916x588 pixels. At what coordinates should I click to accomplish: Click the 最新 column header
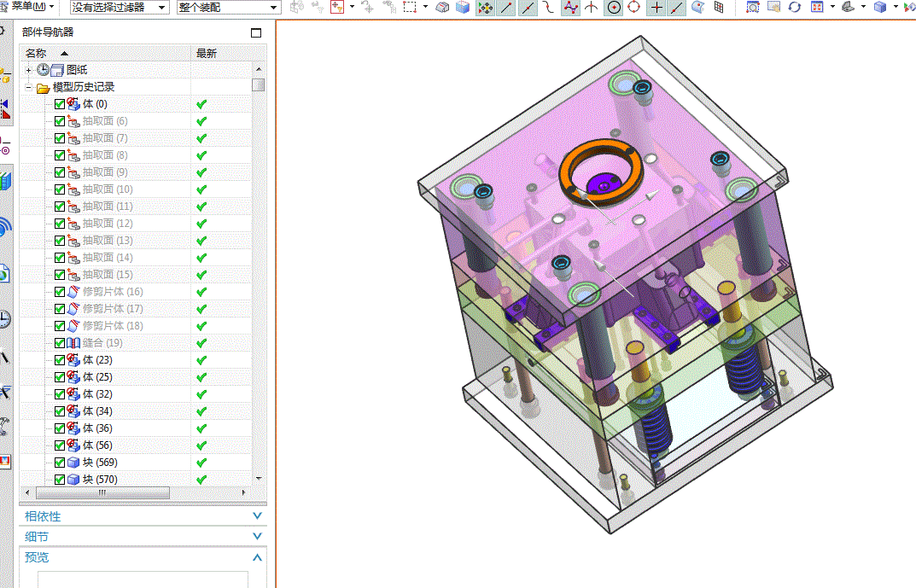tap(222, 53)
